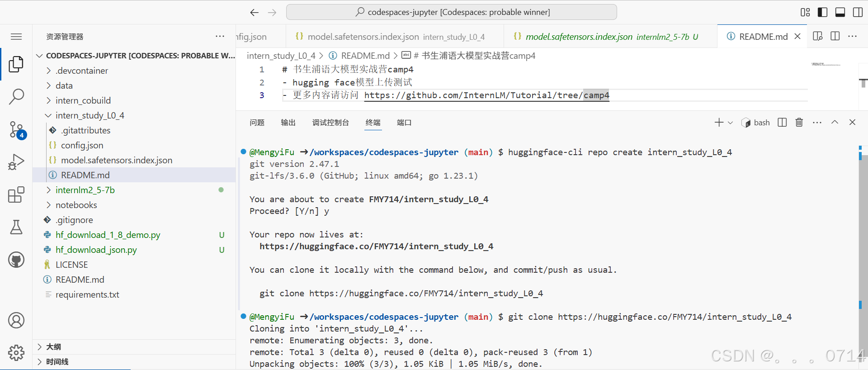The width and height of the screenshot is (868, 370).
Task: Open the README markdown preview to the side
Action: (817, 36)
